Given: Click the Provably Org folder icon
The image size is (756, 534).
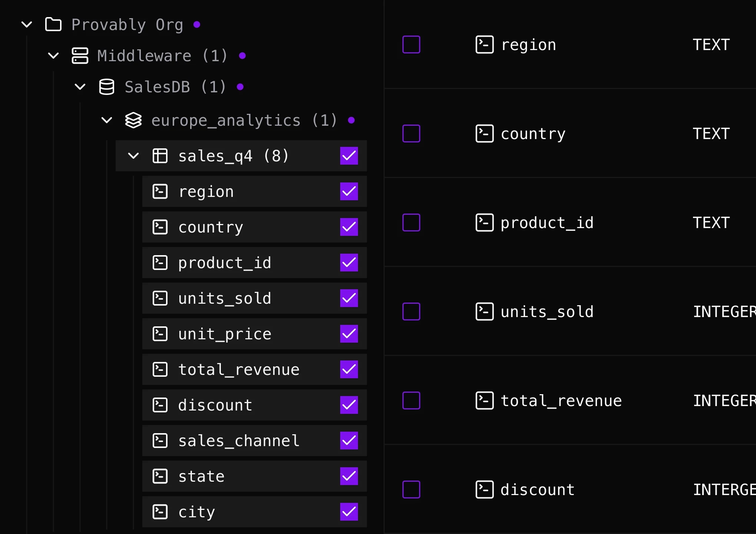Looking at the screenshot, I should coord(53,24).
